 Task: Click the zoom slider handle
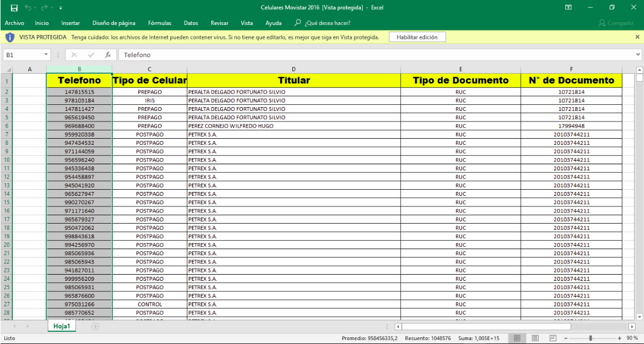click(x=591, y=338)
